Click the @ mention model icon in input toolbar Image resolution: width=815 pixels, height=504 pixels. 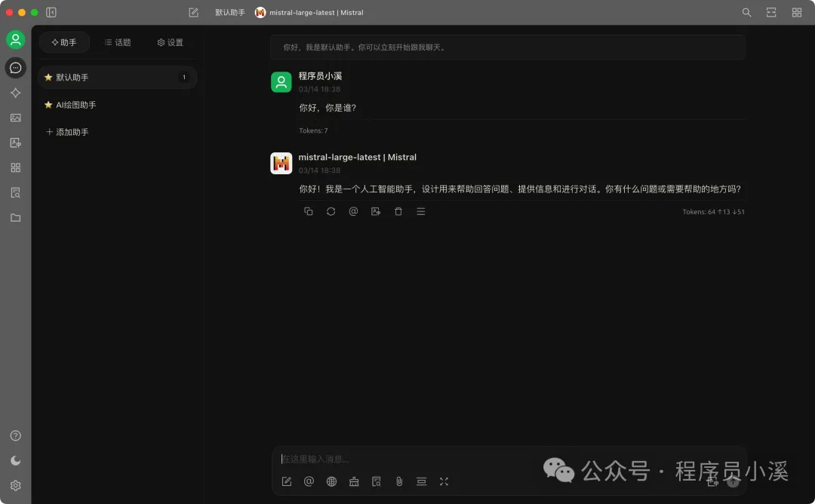[x=309, y=481]
